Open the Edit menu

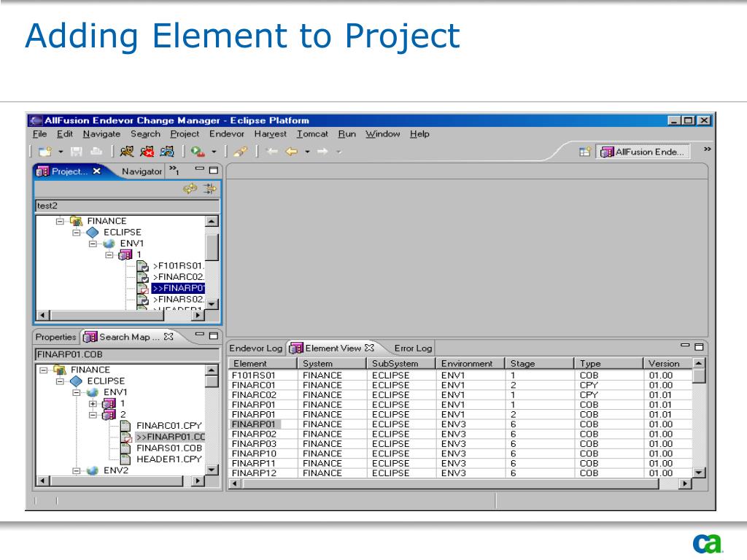[x=65, y=134]
